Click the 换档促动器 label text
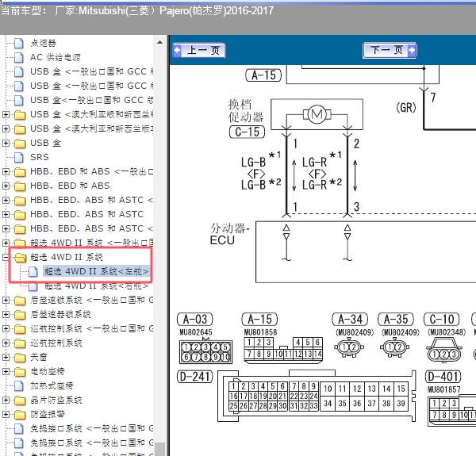Screen dimensions: 476x456 (246, 111)
